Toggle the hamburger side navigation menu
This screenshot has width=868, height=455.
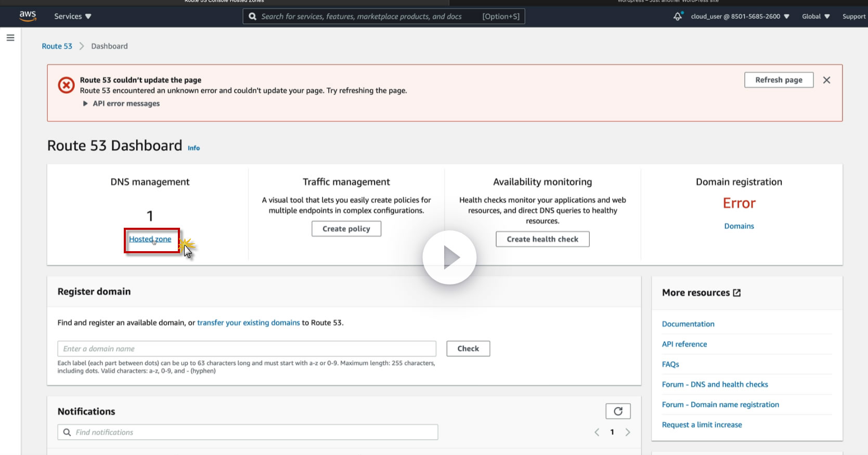(x=10, y=37)
